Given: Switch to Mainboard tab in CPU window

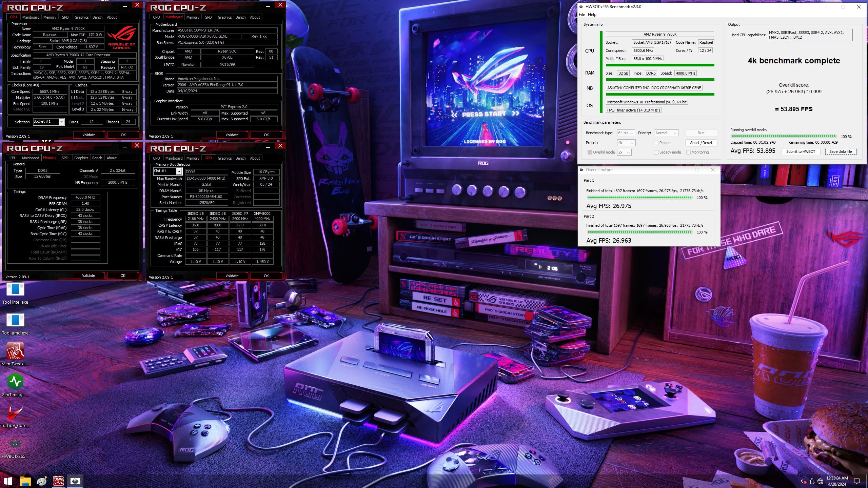Looking at the screenshot, I should coord(31,17).
